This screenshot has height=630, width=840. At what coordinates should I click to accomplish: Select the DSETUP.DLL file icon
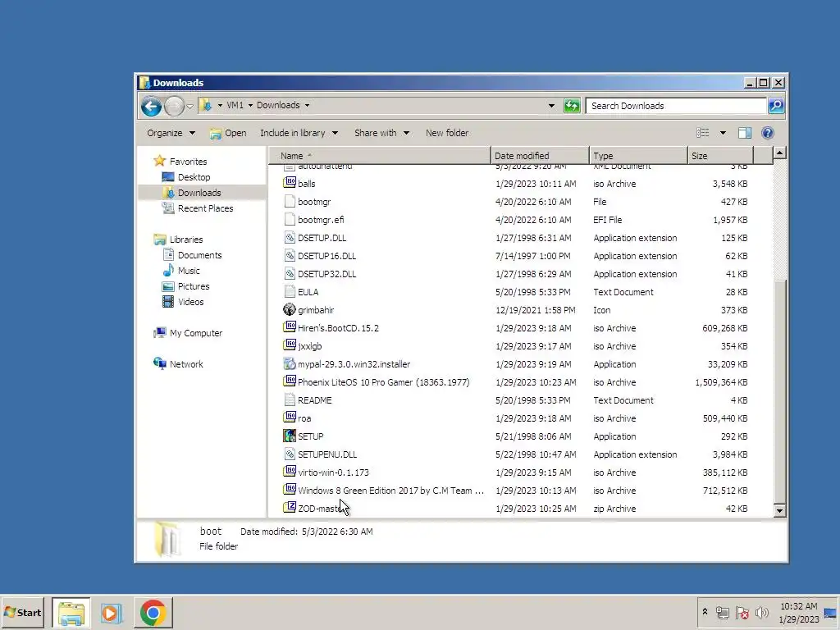290,237
